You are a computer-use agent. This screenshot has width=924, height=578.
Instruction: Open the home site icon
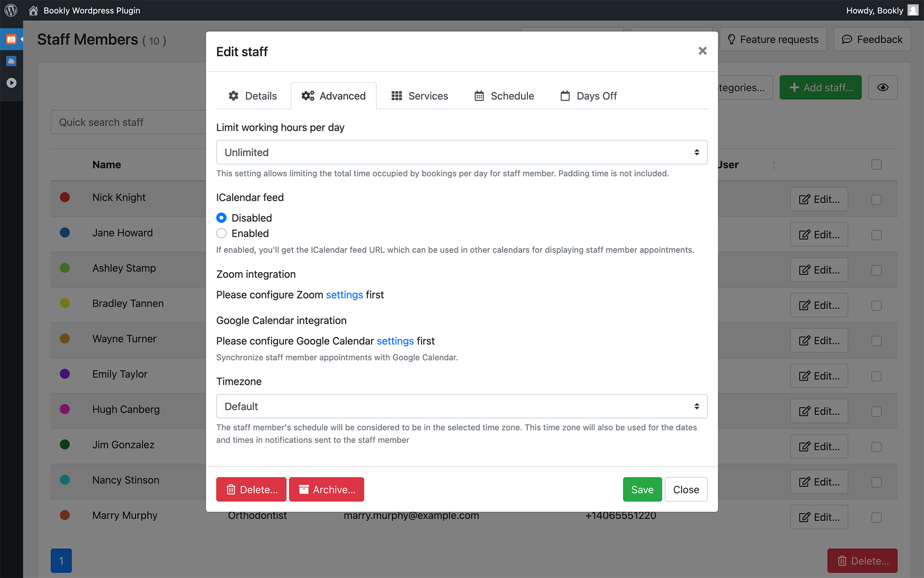click(x=33, y=11)
